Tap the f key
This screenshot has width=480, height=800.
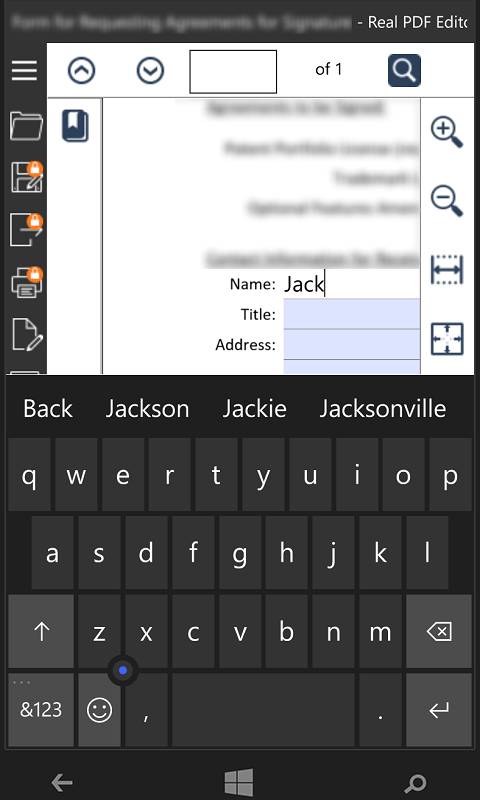tap(193, 553)
